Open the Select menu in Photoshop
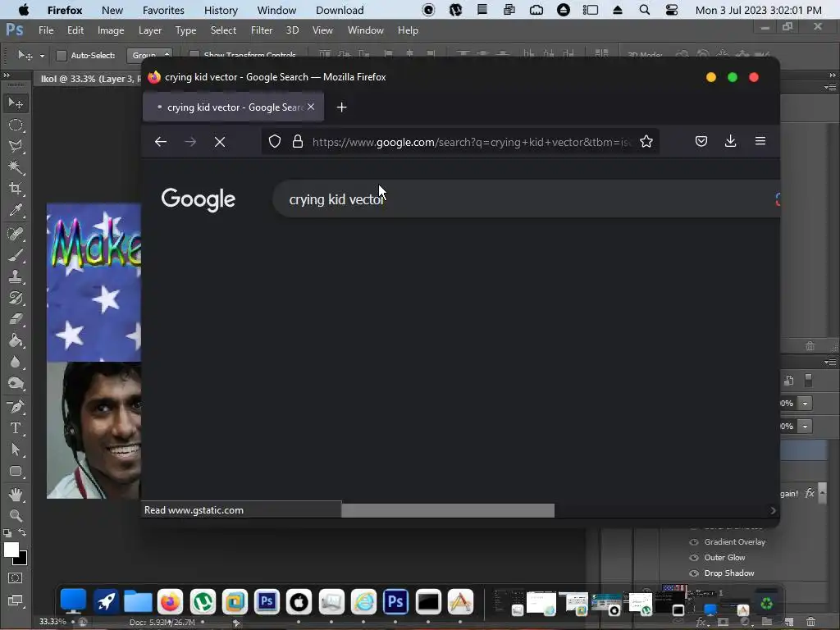Screen dimensions: 840x630 pyautogui.click(x=223, y=30)
